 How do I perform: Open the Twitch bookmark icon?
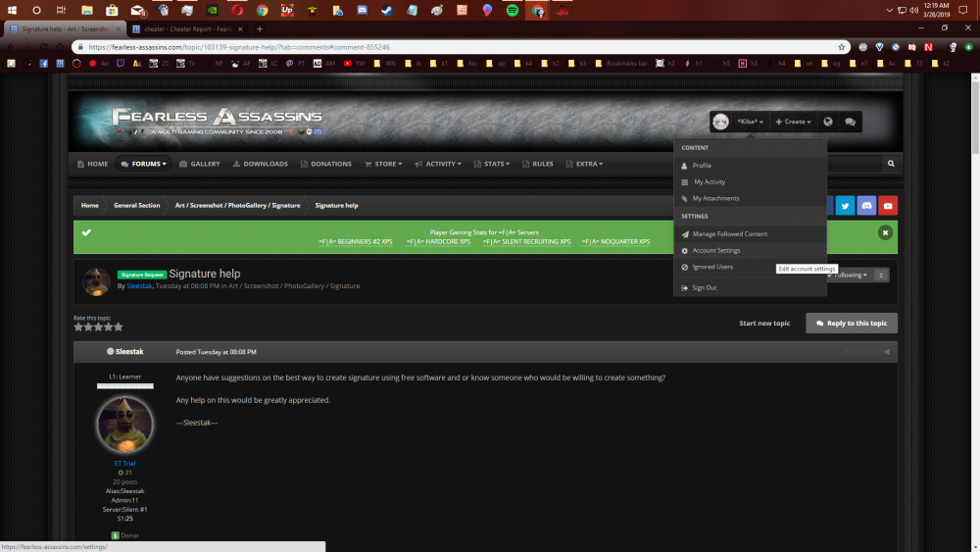click(121, 63)
